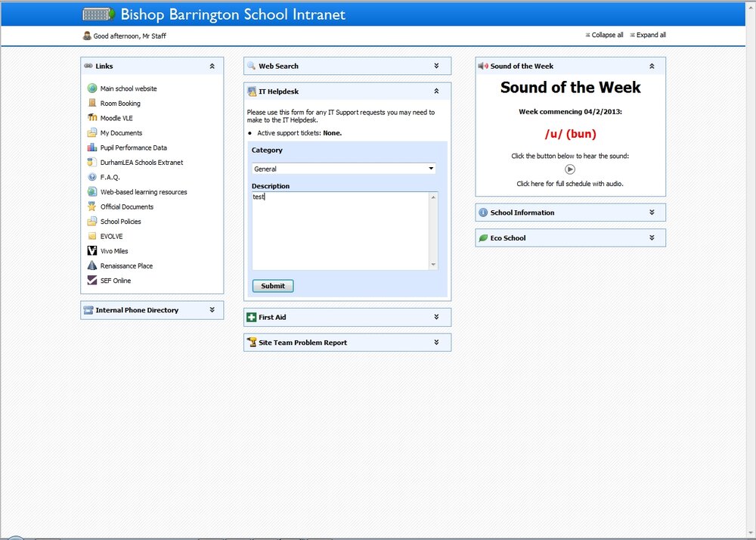756x540 pixels.
Task: Click the school intranet logo icon
Action: point(98,14)
